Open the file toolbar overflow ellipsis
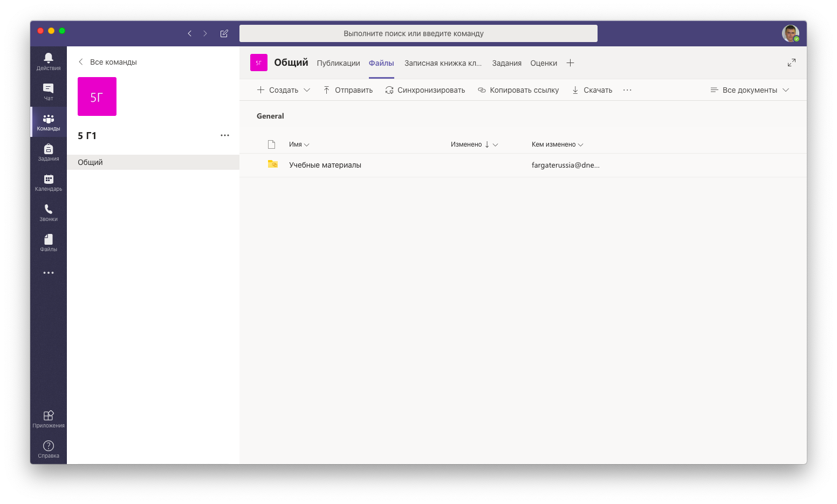Screen dimensions: 837x504 click(x=627, y=90)
